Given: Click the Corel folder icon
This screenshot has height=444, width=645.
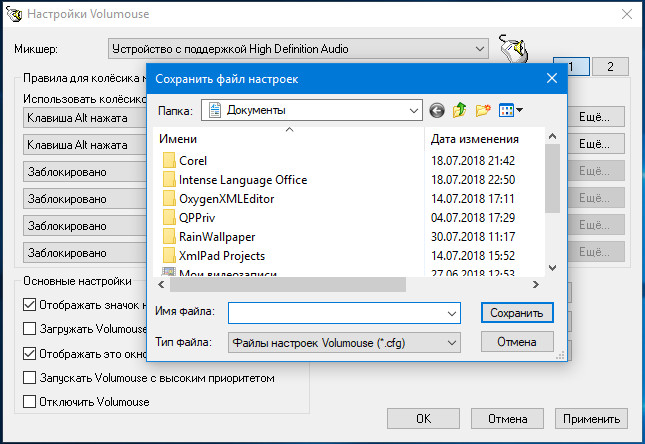Looking at the screenshot, I should [x=169, y=160].
